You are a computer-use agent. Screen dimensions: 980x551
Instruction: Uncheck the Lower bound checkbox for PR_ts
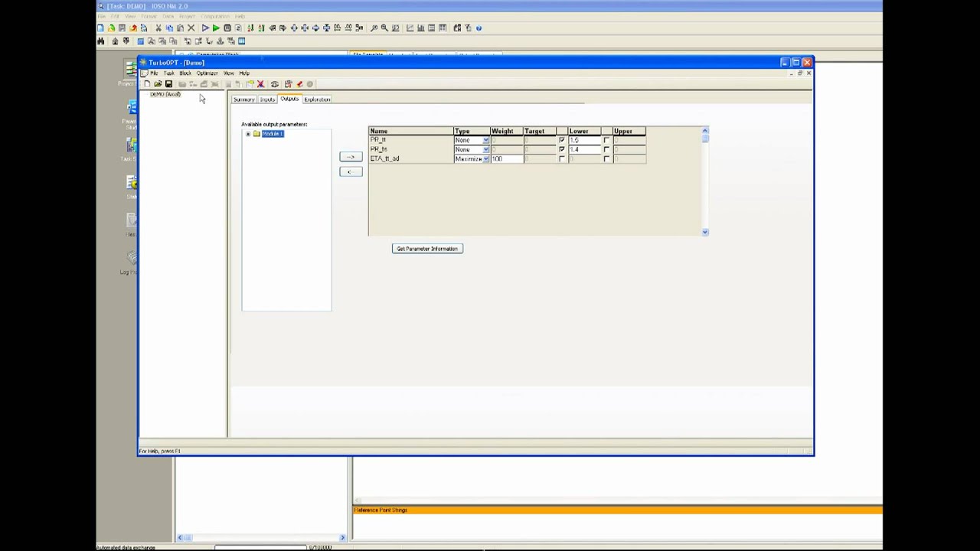[562, 149]
